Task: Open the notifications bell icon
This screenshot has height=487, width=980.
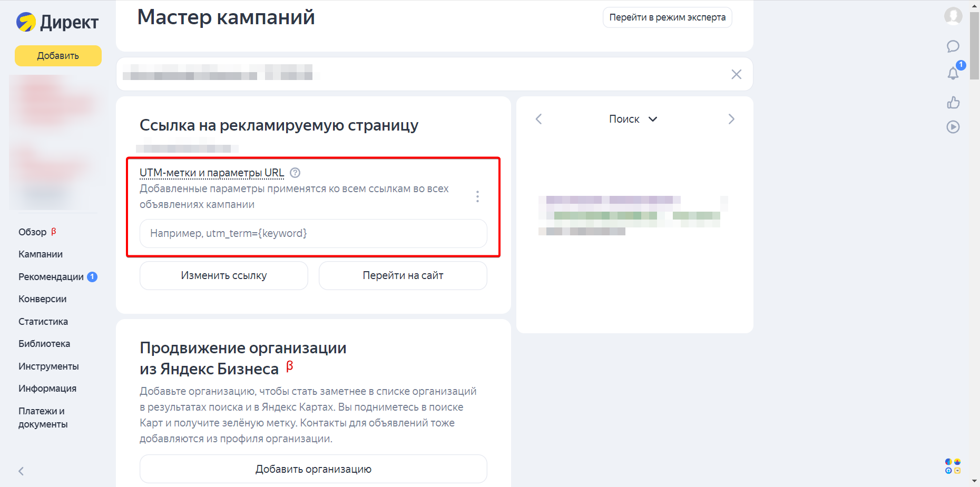Action: tap(953, 74)
